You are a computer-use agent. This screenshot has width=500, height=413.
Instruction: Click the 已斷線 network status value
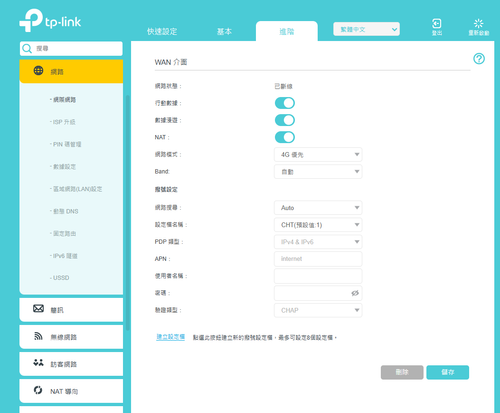point(283,86)
